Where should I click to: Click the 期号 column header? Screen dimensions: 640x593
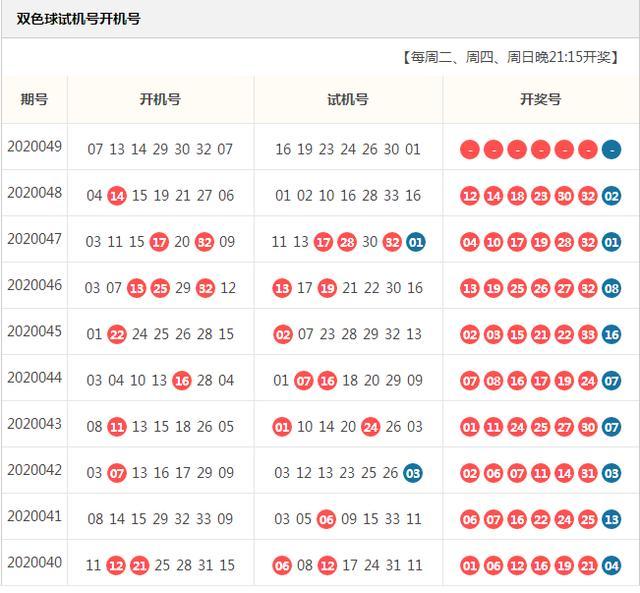tap(34, 99)
